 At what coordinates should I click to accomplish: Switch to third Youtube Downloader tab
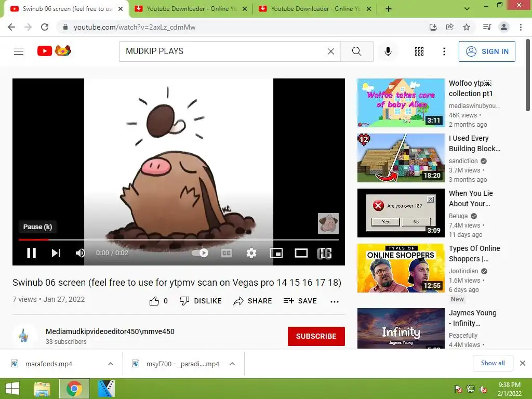click(315, 9)
